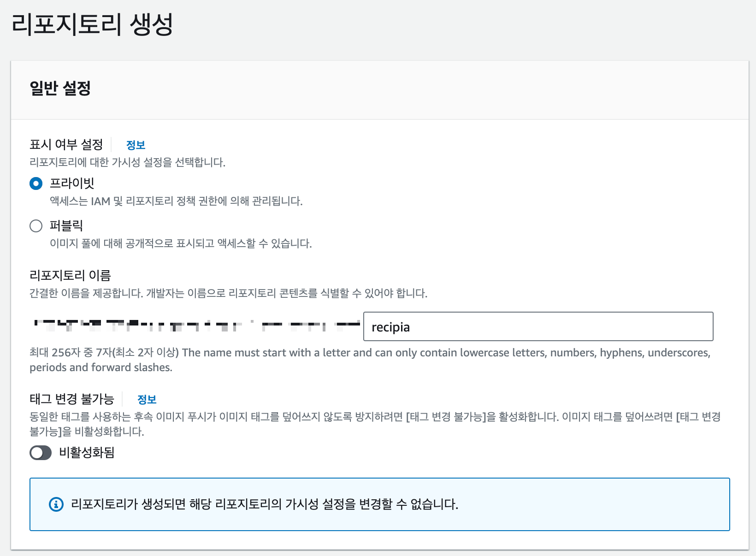Screen dimensions: 756x556
Task: Reselect the private repository radio button
Action: click(x=36, y=183)
